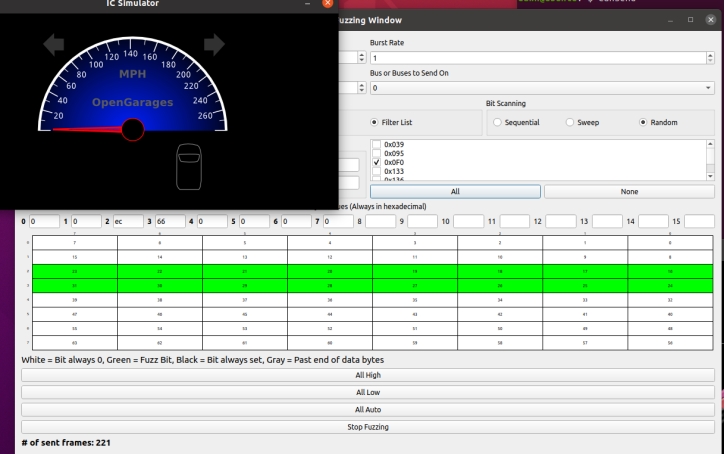
Task: Open the Bus or Buses to Send On dropdown
Action: click(542, 88)
